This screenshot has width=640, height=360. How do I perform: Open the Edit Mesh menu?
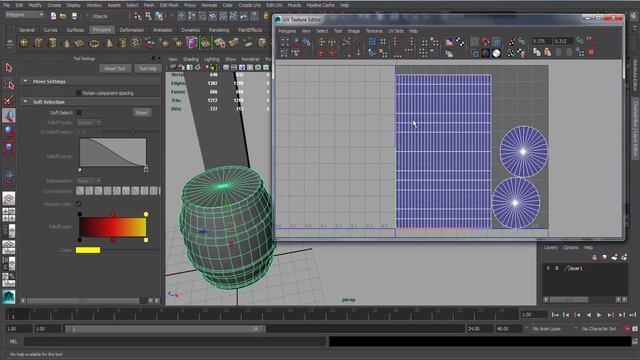click(169, 5)
